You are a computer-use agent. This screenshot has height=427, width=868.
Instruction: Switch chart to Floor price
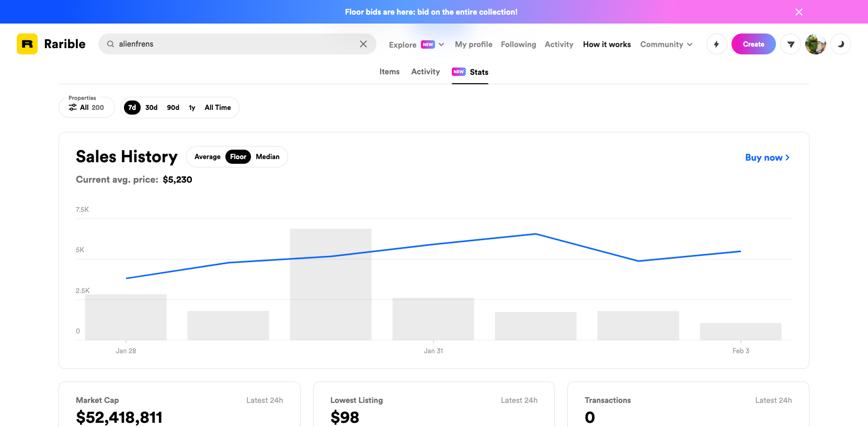pos(238,156)
